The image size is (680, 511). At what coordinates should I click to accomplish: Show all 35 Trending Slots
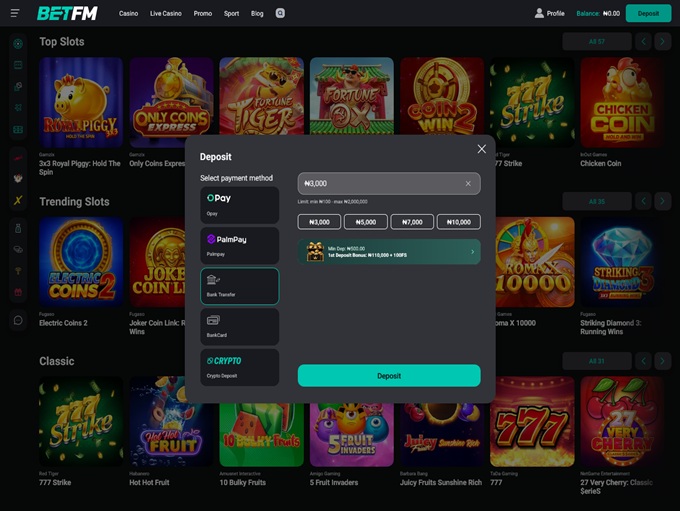597,201
